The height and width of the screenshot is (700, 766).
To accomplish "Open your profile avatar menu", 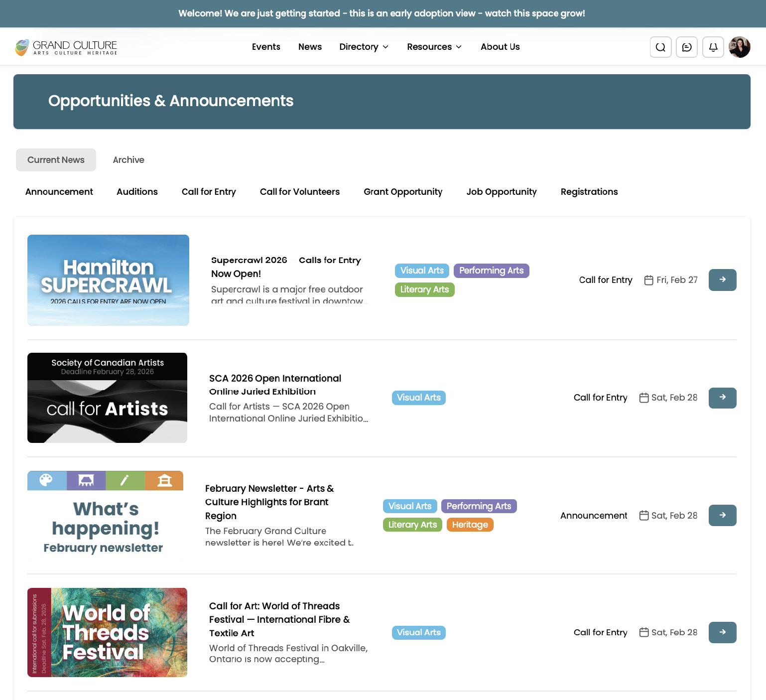I will tap(740, 47).
